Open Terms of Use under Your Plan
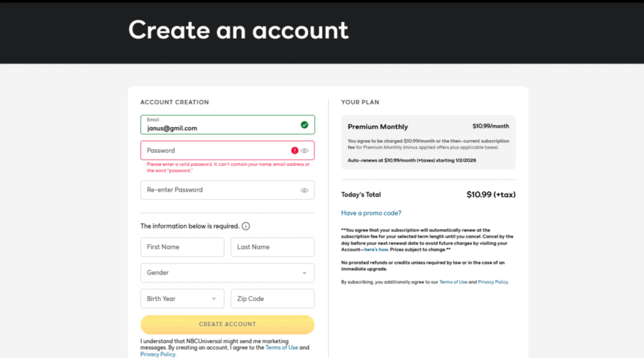 pyautogui.click(x=453, y=282)
